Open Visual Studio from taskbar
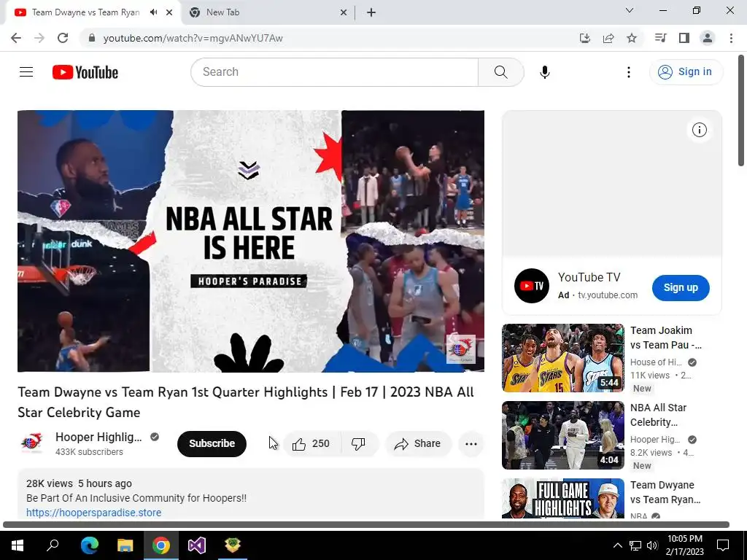This screenshot has height=560, width=747. [197, 545]
